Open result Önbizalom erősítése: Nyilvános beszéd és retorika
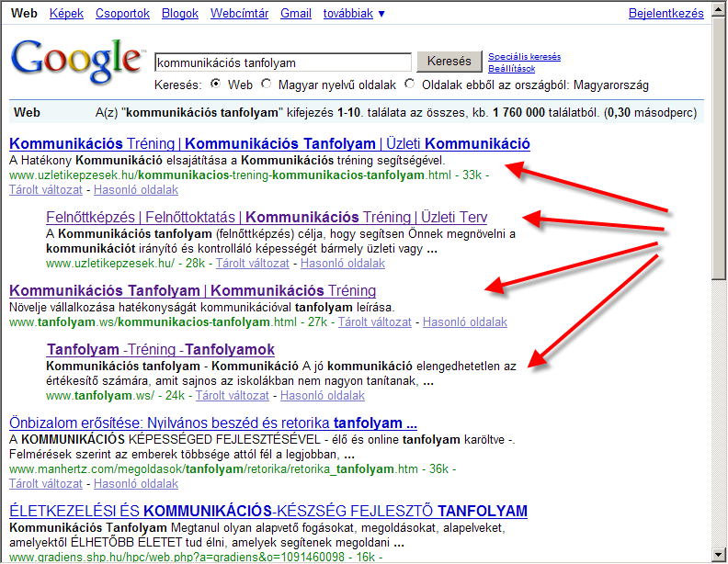This screenshot has width=728, height=564. pyautogui.click(x=213, y=423)
